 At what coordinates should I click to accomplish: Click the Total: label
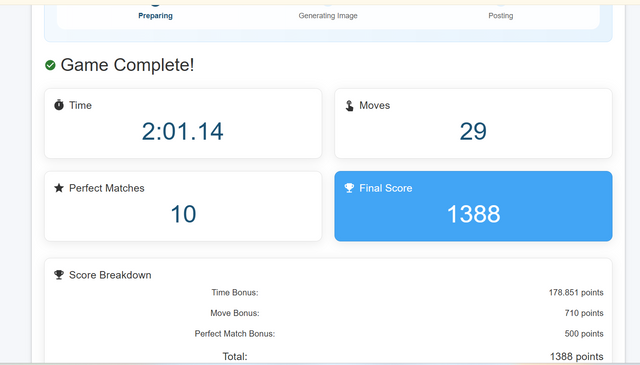(x=235, y=356)
